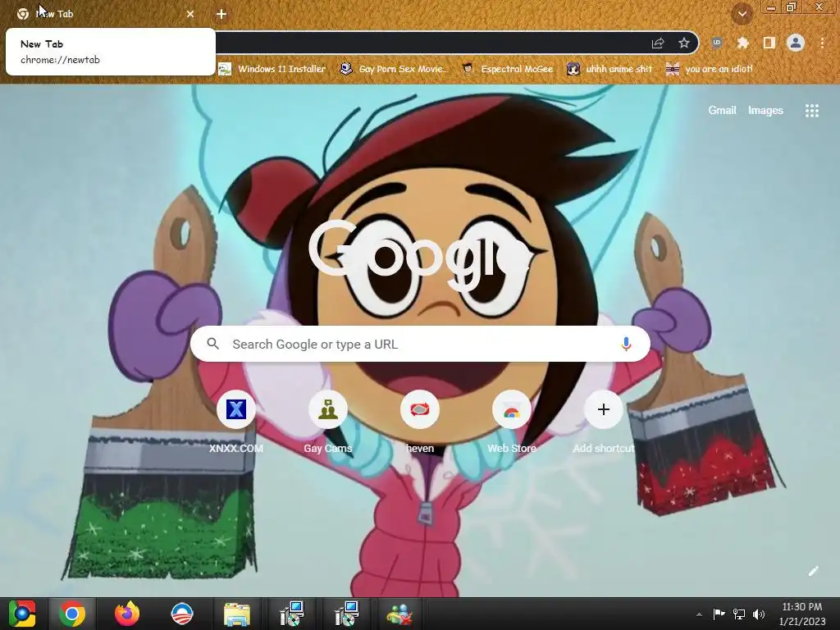Close the New Tab tab
840x630 pixels.
[190, 14]
